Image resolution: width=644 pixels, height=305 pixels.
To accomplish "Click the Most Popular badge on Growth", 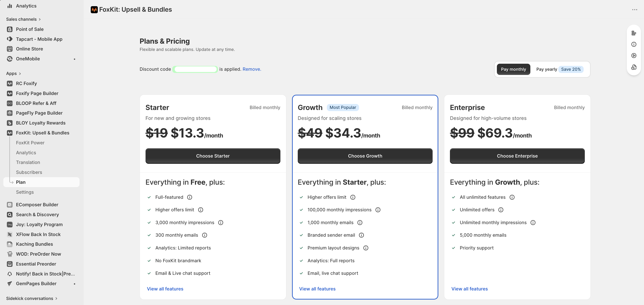I will pyautogui.click(x=342, y=107).
